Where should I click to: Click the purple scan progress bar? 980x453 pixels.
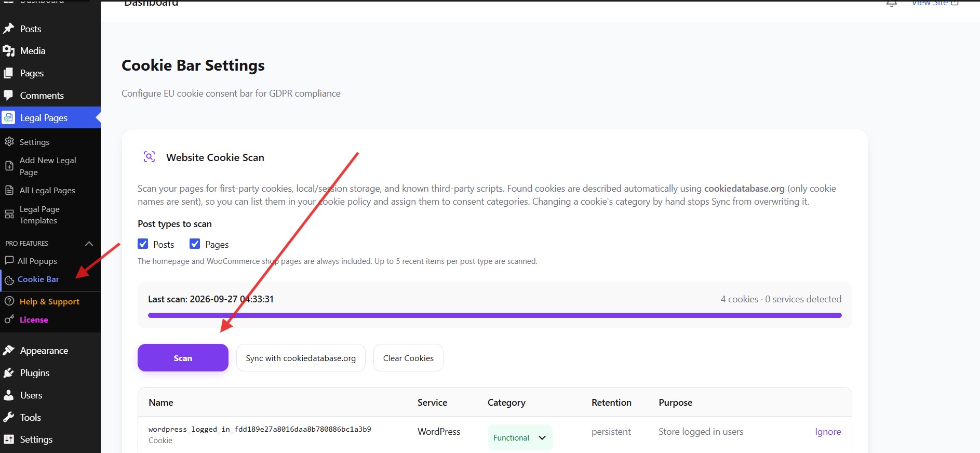494,315
